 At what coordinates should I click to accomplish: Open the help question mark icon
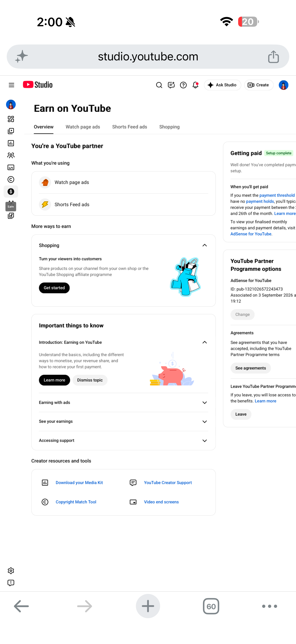(183, 85)
